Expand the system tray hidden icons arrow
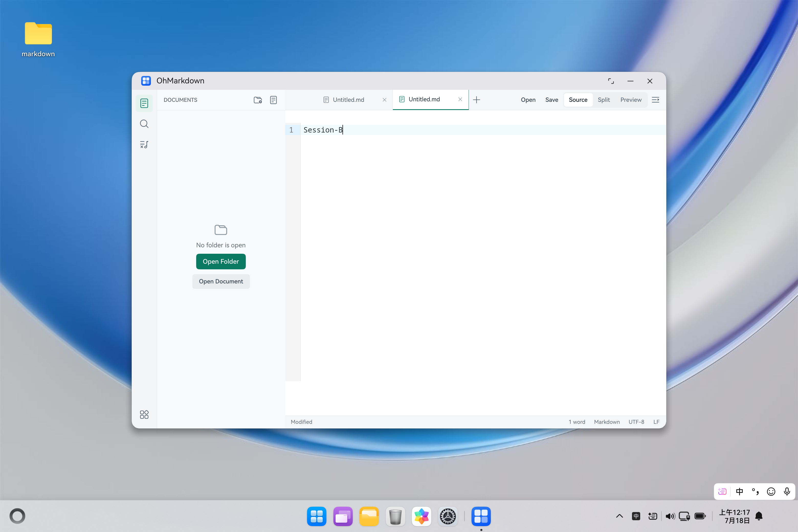The width and height of the screenshot is (798, 532). (619, 516)
